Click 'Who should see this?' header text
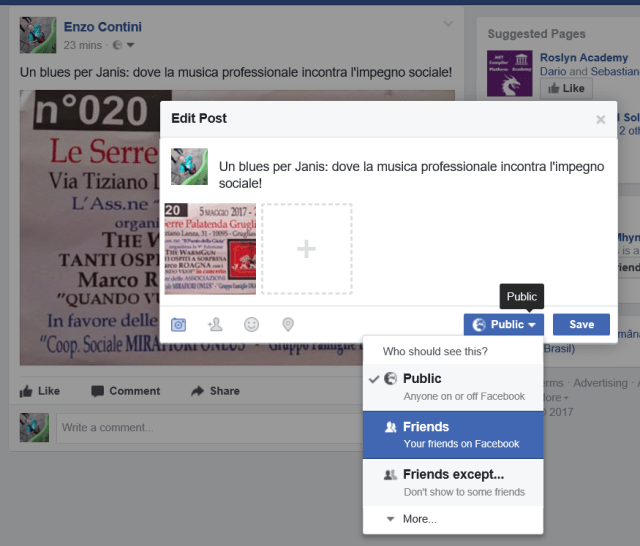The width and height of the screenshot is (640, 546). pos(435,351)
